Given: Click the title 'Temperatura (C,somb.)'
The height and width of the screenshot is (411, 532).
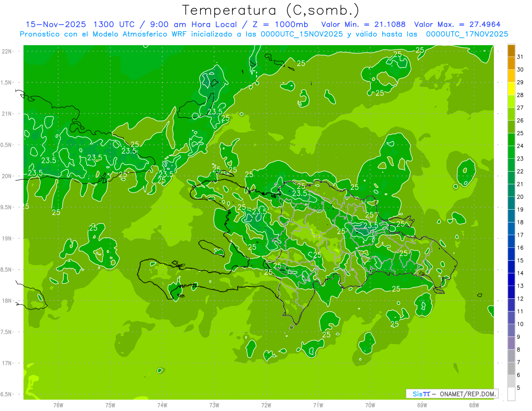Looking at the screenshot, I should coord(270,10).
